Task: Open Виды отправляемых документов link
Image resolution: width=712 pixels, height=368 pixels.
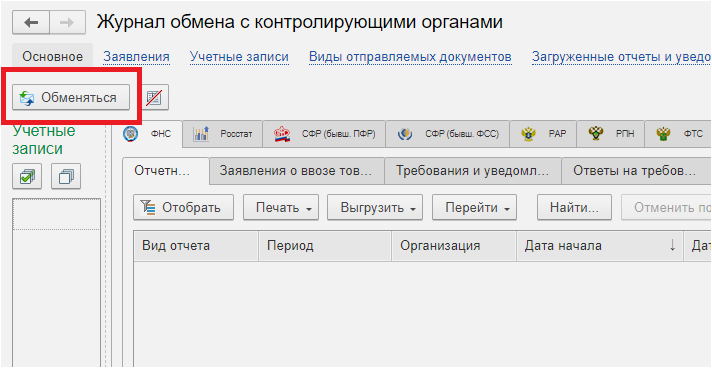Action: (410, 57)
